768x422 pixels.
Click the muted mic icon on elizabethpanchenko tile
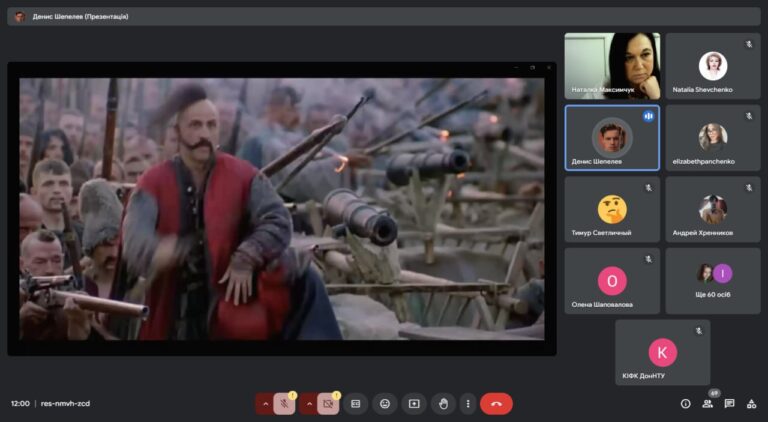tap(749, 116)
